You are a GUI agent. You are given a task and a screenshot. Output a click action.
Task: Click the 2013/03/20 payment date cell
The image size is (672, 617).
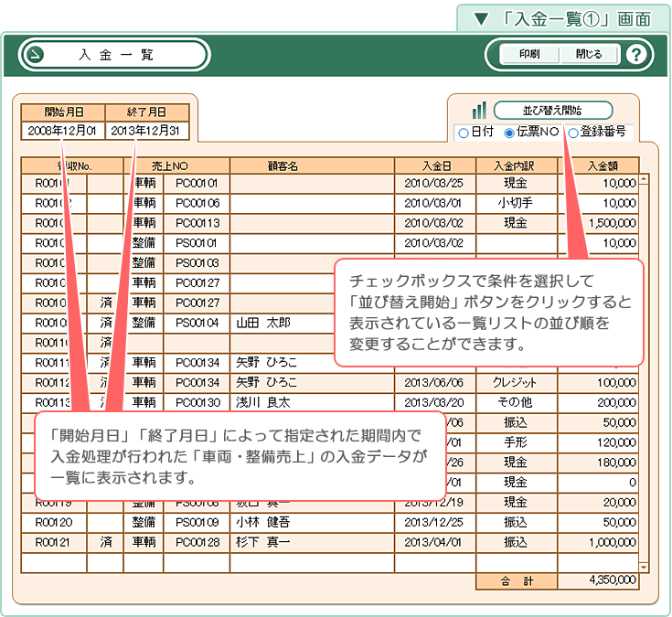[x=435, y=402]
